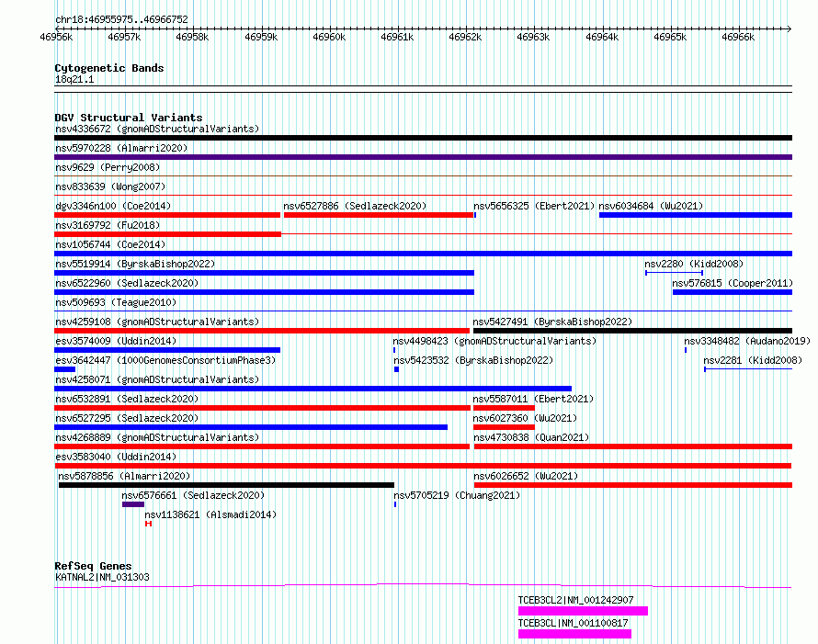Click nsv4259108 gnomAD variant label
The height and width of the screenshot is (644, 818).
tap(157, 322)
